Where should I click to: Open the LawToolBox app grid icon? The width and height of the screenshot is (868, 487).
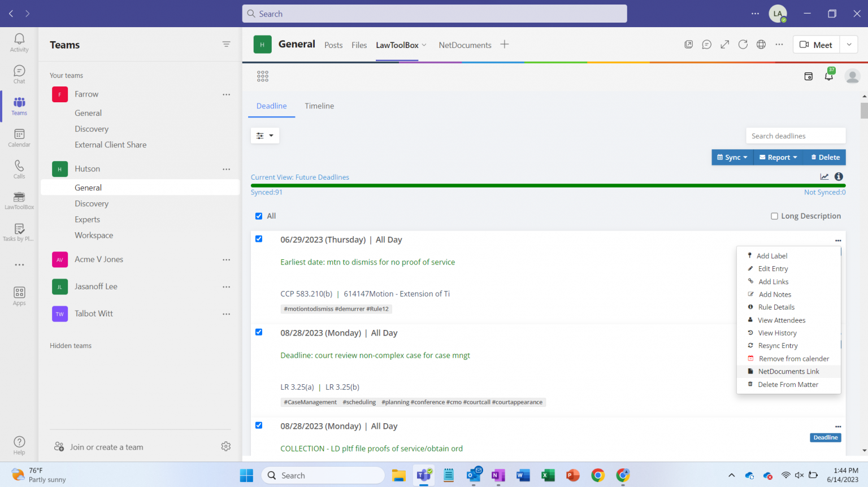click(x=262, y=75)
